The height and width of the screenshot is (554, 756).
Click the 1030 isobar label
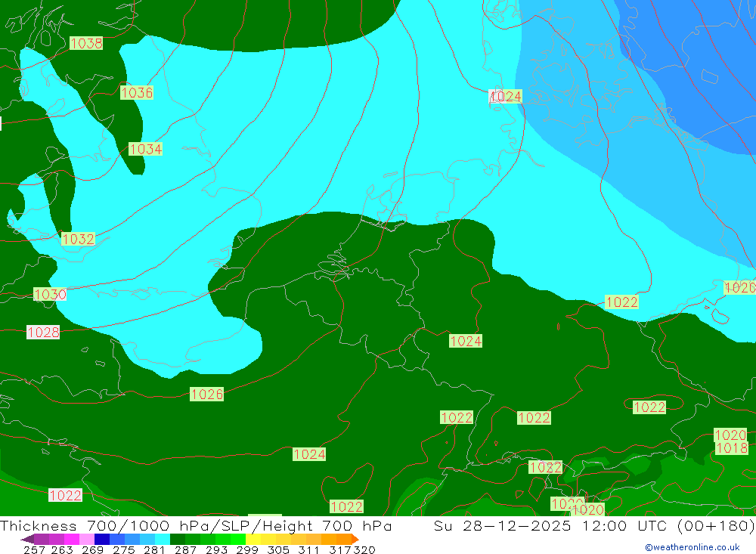tap(50, 294)
